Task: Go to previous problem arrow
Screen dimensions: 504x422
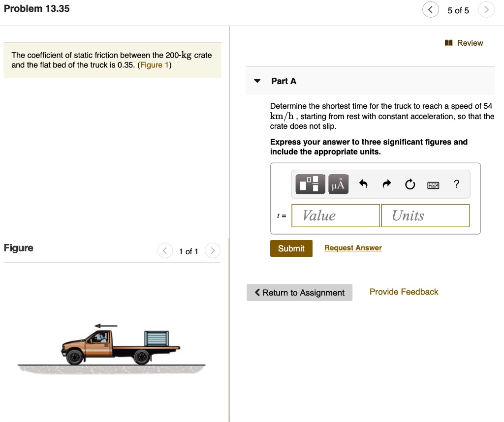Action: click(431, 10)
